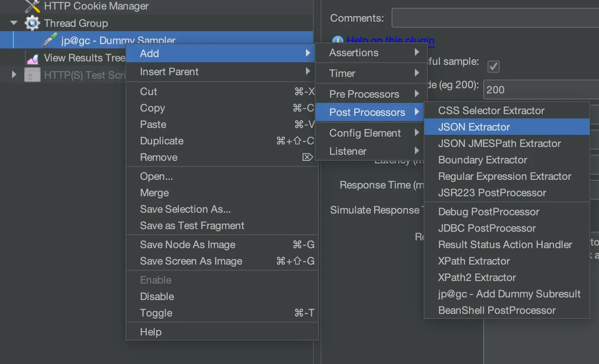Click the response code 200 field

539,89
